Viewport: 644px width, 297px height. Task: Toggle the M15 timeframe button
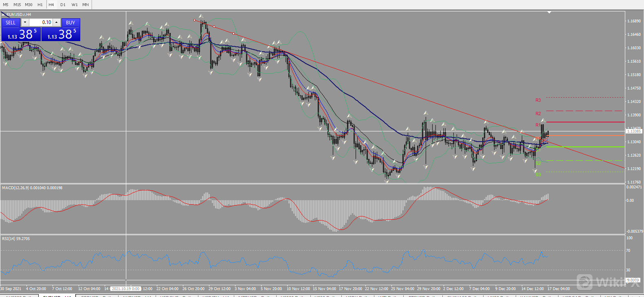click(x=17, y=4)
